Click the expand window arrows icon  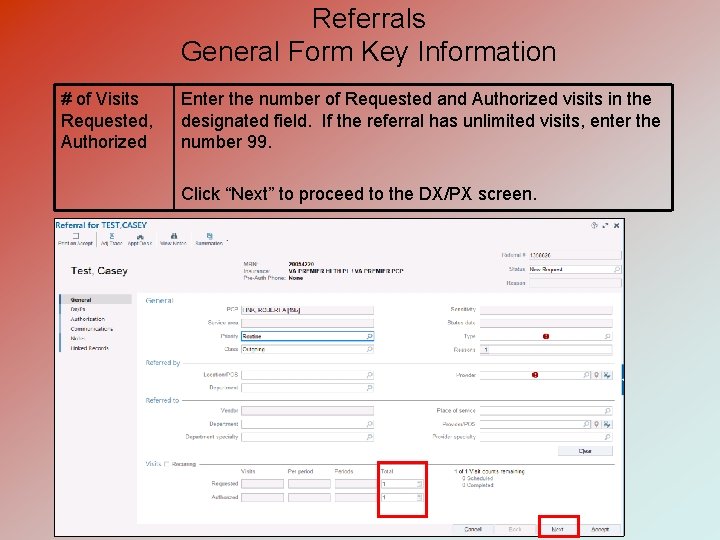tap(605, 225)
